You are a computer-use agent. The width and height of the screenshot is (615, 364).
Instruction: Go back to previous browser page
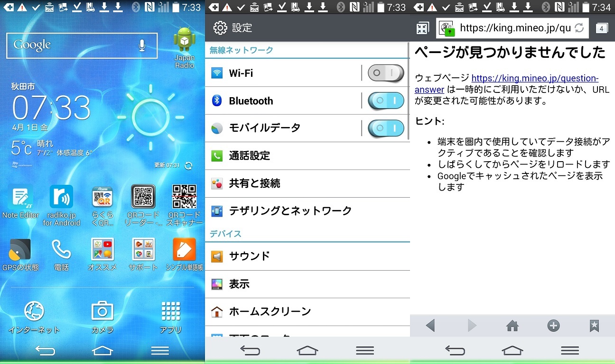pyautogui.click(x=430, y=326)
